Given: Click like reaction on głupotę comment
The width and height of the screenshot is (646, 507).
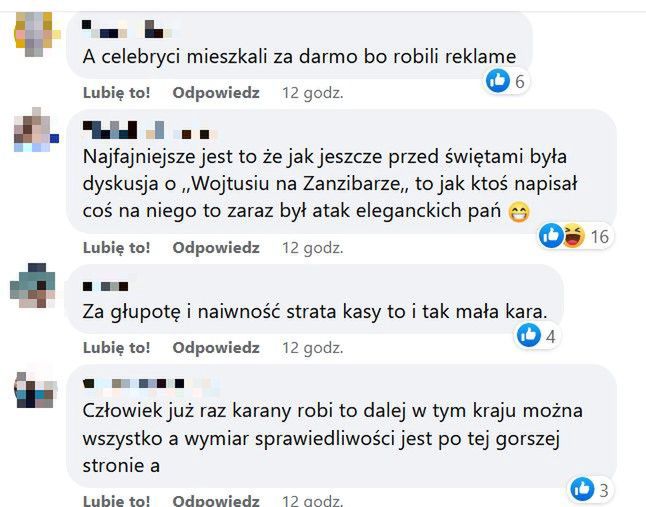Looking at the screenshot, I should click(x=529, y=336).
